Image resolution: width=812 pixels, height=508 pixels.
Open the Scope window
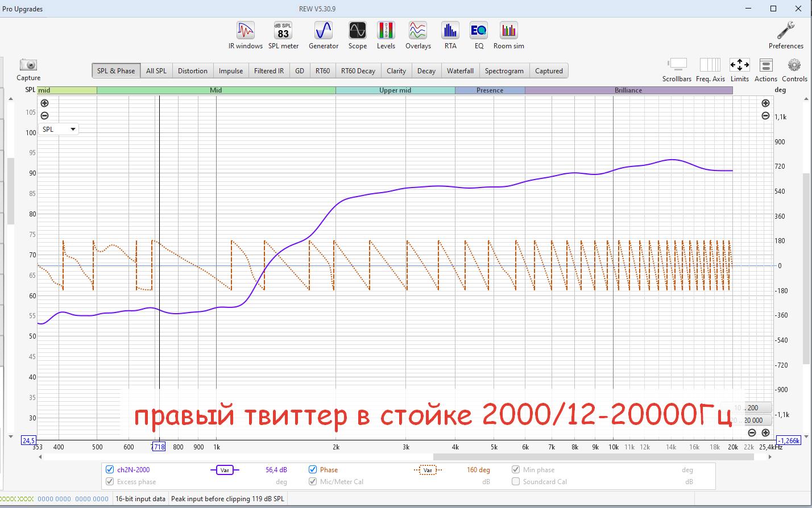coord(358,35)
